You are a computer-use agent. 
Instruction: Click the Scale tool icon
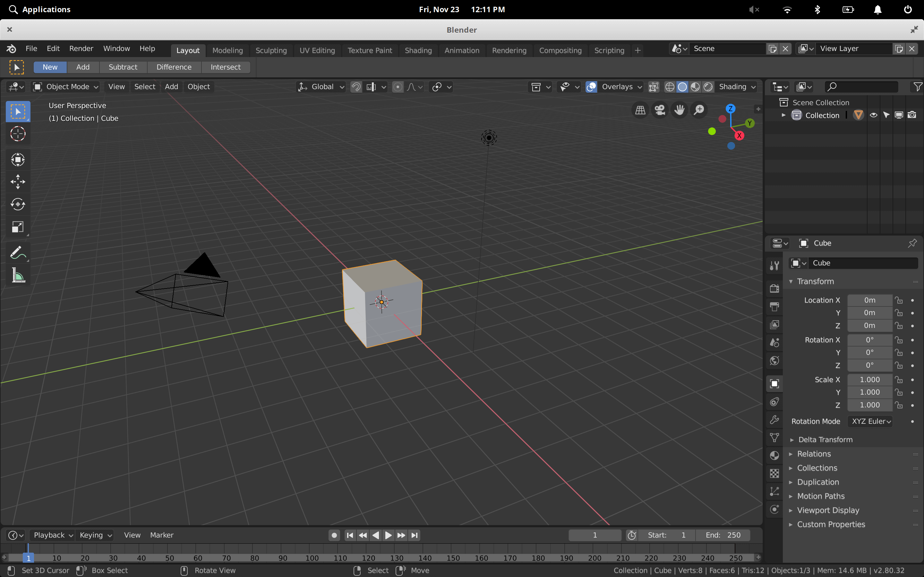(18, 227)
